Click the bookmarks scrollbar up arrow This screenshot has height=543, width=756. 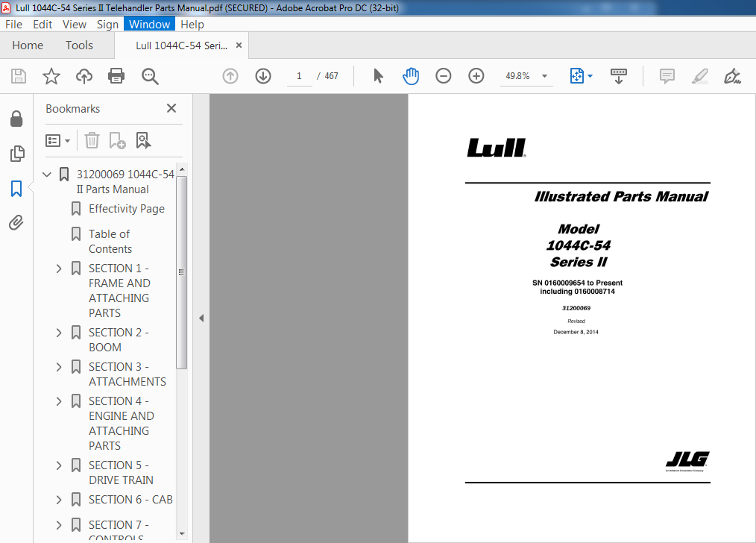tap(182, 169)
